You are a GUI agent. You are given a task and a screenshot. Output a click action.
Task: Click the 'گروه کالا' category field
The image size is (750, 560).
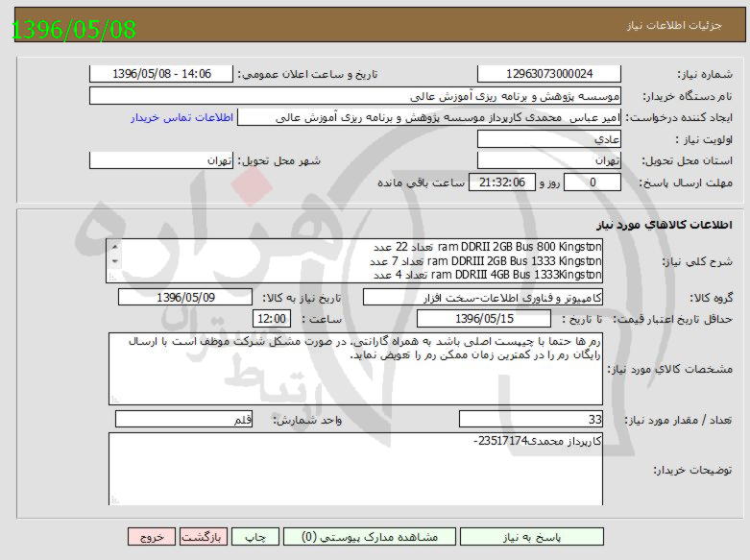coord(483,298)
